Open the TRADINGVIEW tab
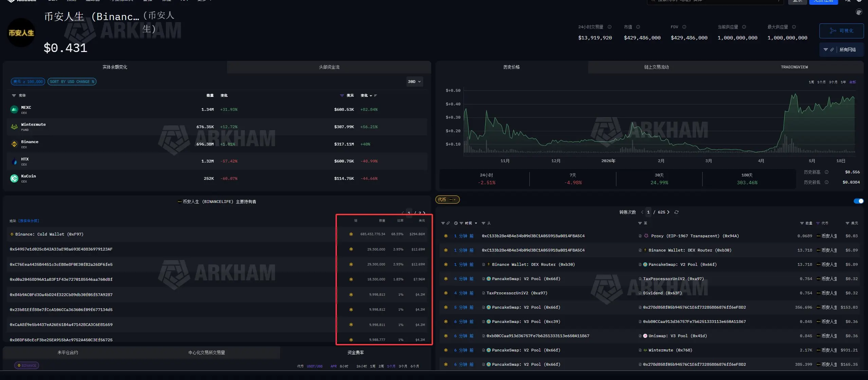 point(794,67)
